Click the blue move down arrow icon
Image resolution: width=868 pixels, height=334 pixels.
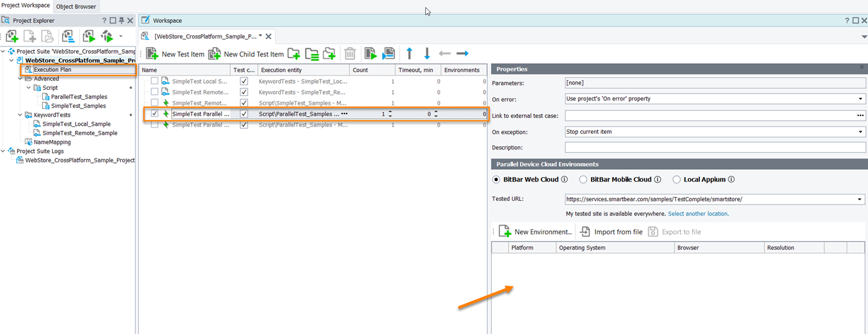point(427,53)
